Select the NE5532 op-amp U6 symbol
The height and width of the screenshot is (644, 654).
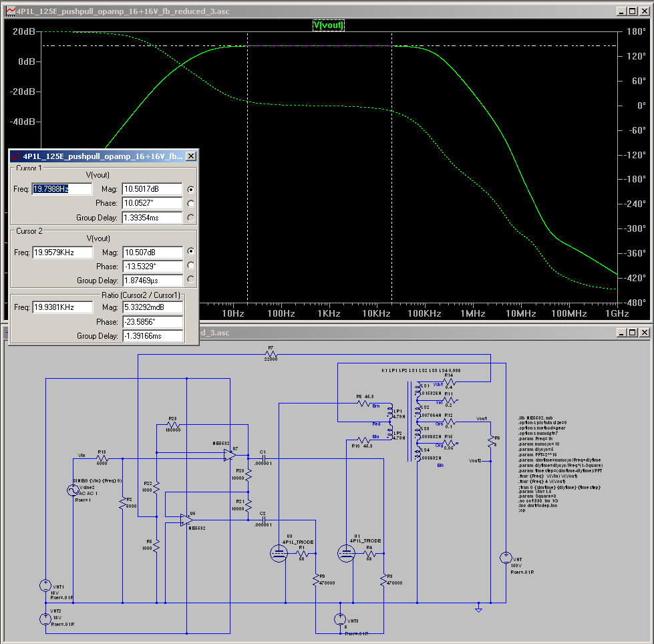pyautogui.click(x=186, y=519)
